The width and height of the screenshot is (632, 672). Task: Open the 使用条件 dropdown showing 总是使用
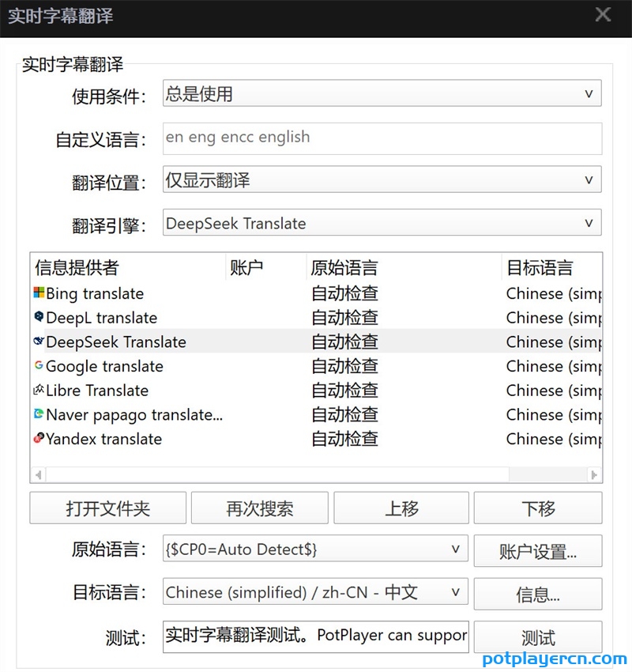(382, 93)
